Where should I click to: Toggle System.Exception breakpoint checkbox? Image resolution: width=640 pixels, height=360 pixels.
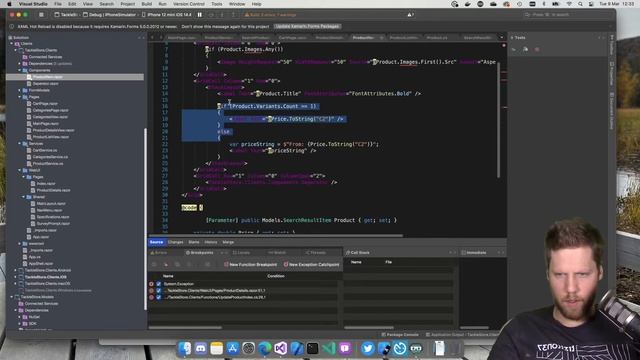159,284
